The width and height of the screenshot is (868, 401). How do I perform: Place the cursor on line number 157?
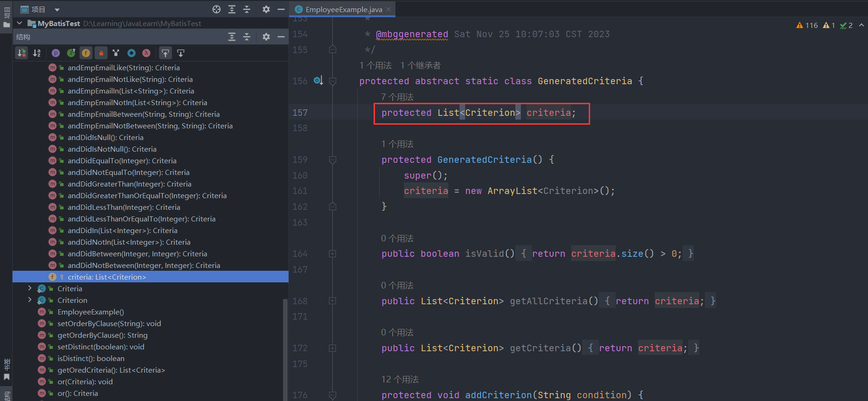point(300,113)
